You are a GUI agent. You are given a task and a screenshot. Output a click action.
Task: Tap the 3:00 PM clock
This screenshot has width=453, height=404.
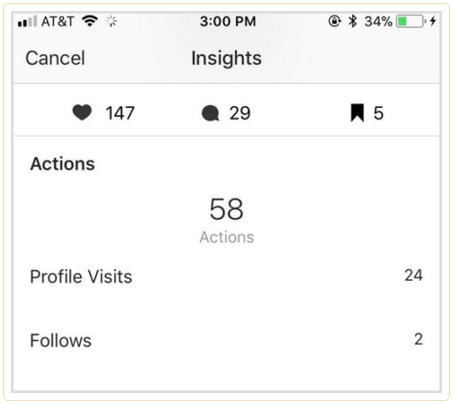click(228, 22)
